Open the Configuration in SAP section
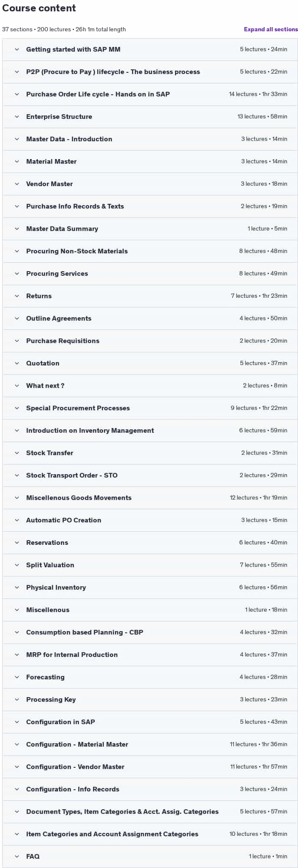The height and width of the screenshot is (868, 298). point(150,722)
